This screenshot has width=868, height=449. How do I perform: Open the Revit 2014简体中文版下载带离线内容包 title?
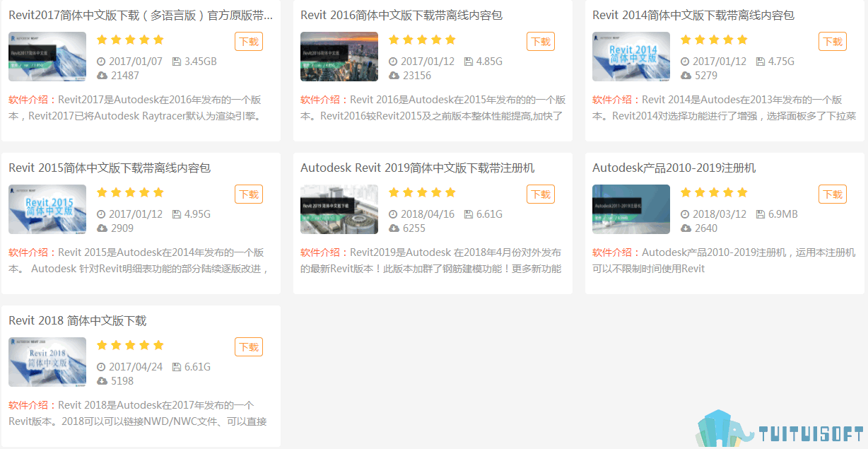pyautogui.click(x=693, y=15)
